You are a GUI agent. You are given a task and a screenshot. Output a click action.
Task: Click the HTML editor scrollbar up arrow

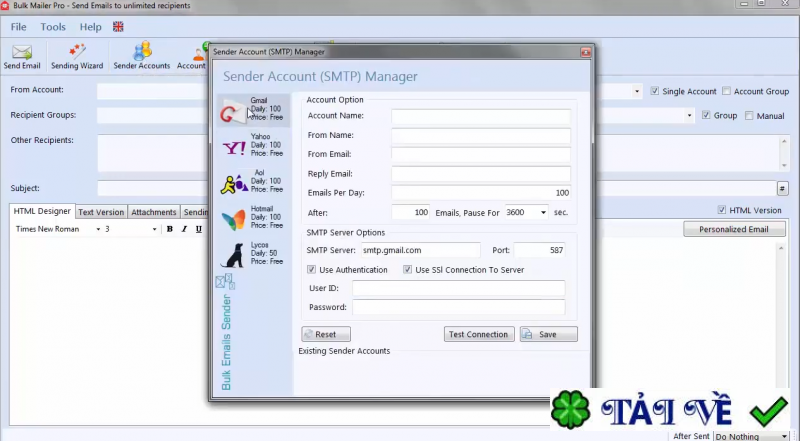coord(781,248)
